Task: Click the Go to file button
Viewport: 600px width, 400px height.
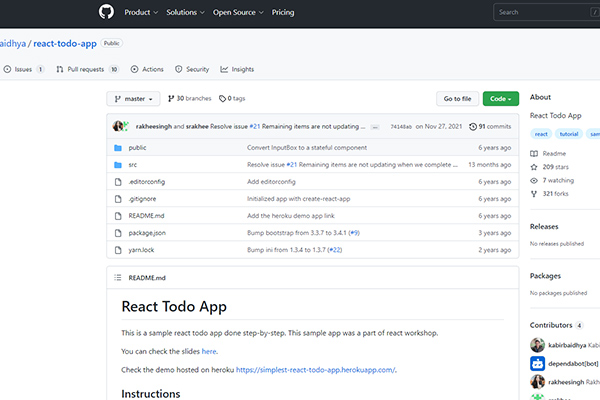Action: click(457, 99)
